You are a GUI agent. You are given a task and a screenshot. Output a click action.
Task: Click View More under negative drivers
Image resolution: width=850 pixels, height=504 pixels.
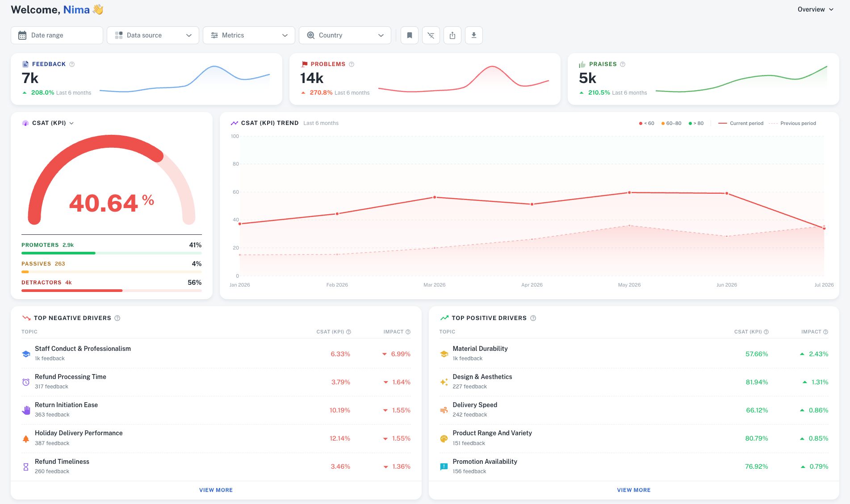point(216,490)
